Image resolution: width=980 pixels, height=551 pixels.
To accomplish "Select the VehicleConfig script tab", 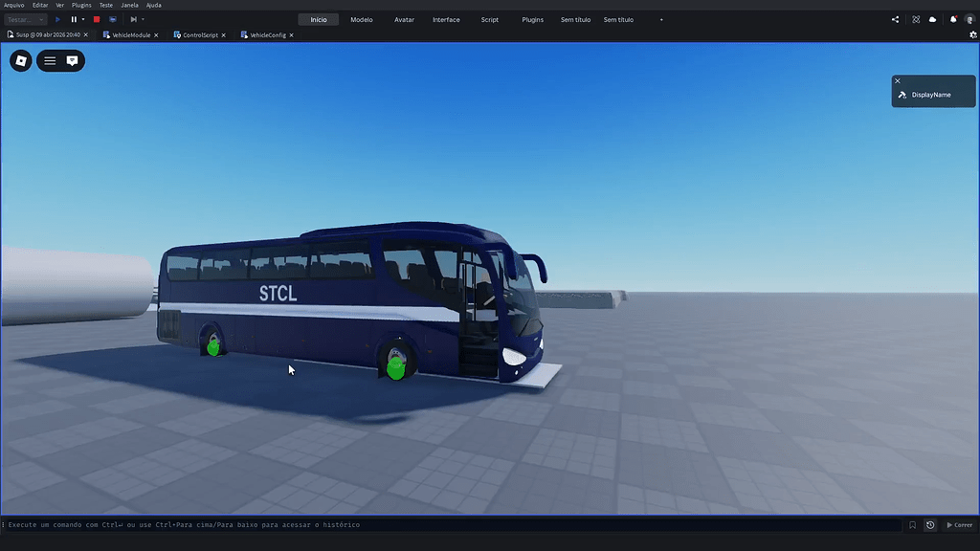I will pos(268,35).
